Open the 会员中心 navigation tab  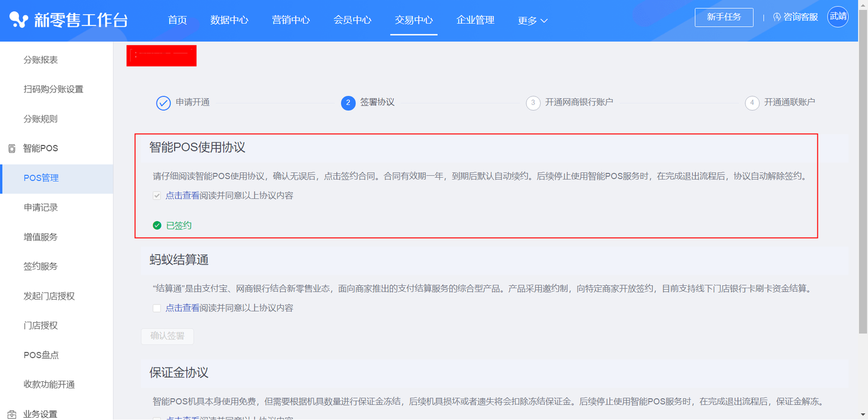tap(352, 20)
